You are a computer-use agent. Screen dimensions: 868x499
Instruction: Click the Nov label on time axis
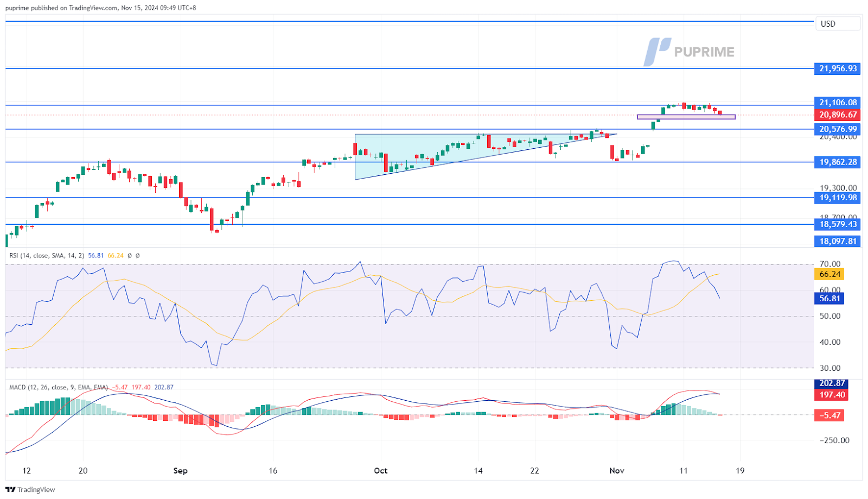pyautogui.click(x=617, y=471)
